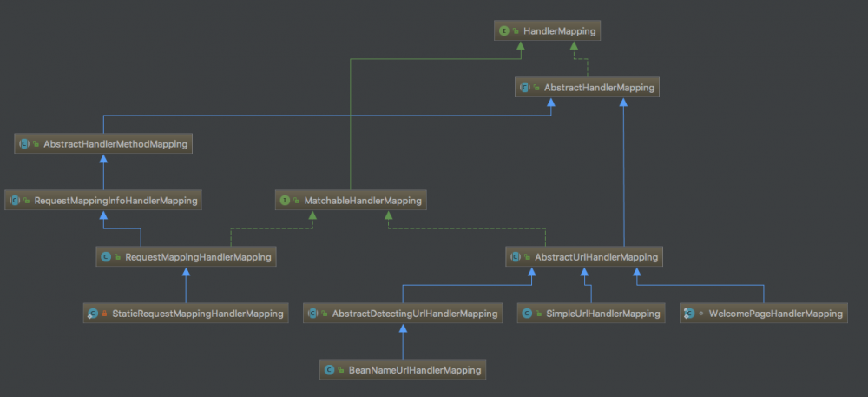Click the class icon of StaticRequestMappingHandlerMapping
This screenshot has width=868, height=397.
(x=93, y=314)
